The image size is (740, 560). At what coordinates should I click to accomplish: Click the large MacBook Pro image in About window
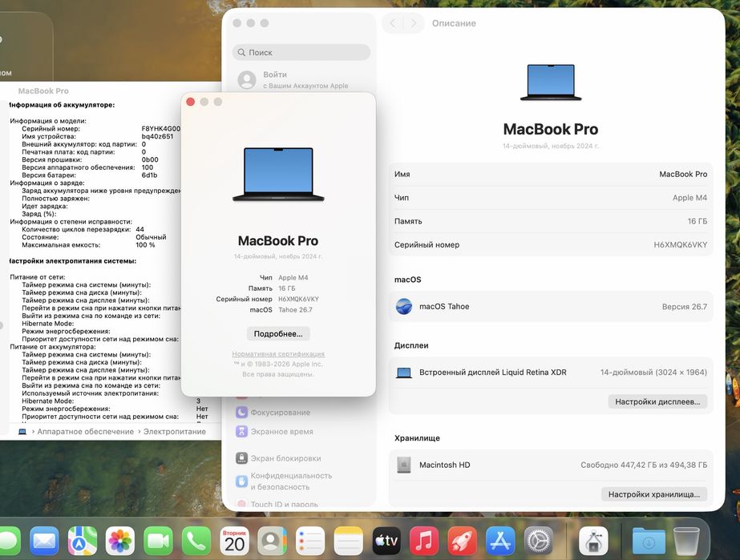tap(278, 175)
